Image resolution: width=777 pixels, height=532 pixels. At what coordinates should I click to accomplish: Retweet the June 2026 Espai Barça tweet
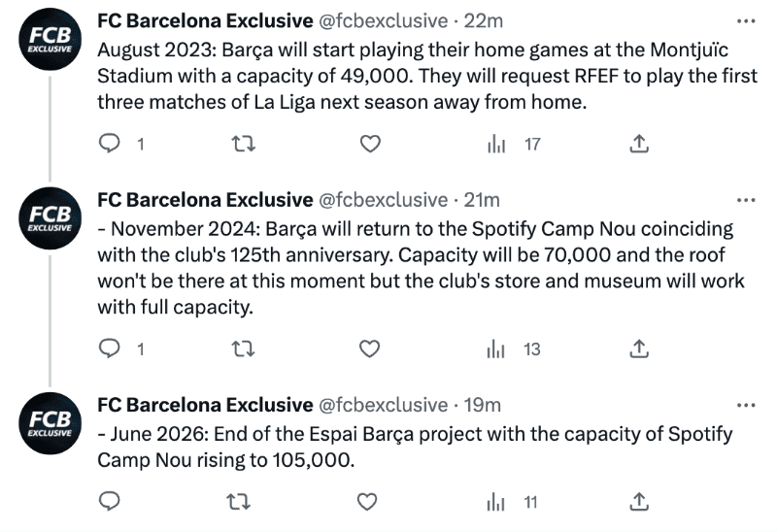pyautogui.click(x=241, y=501)
